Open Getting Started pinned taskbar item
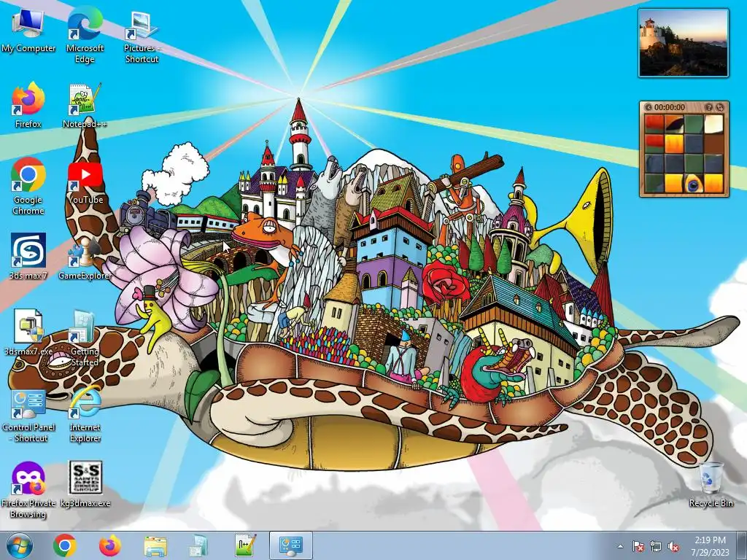The image size is (747, 560). click(x=198, y=545)
